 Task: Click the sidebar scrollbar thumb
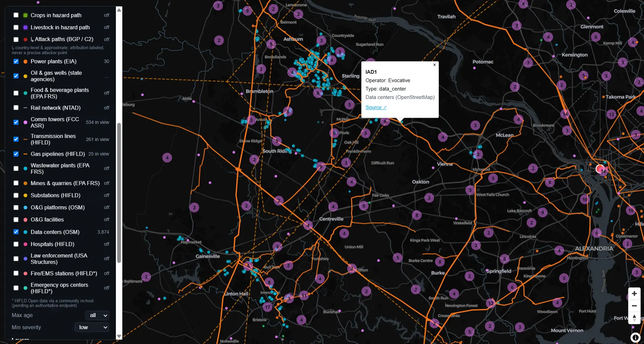coord(119,193)
